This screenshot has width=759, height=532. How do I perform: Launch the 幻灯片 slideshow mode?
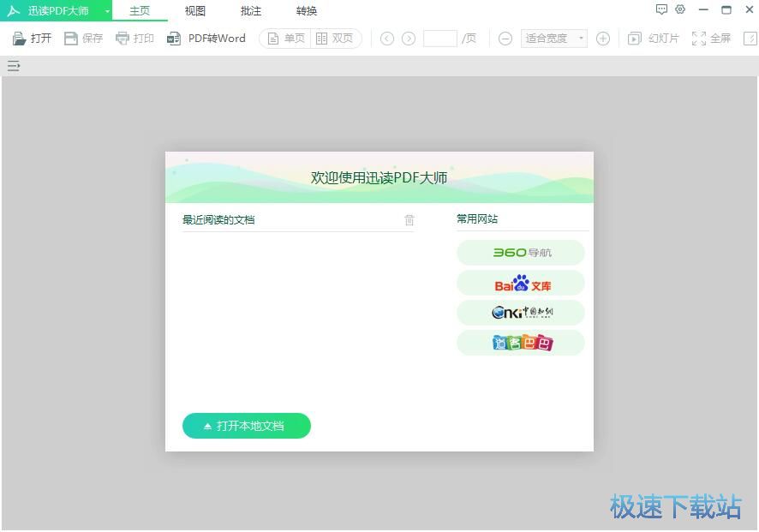[x=653, y=38]
